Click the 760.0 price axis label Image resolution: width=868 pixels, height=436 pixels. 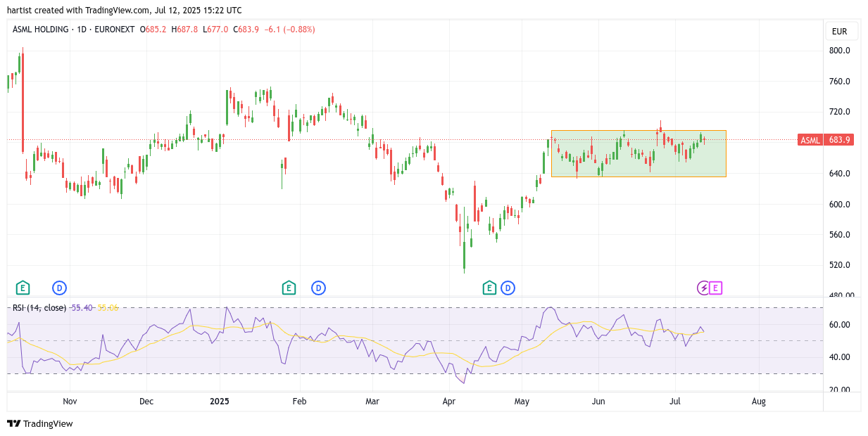pyautogui.click(x=840, y=82)
